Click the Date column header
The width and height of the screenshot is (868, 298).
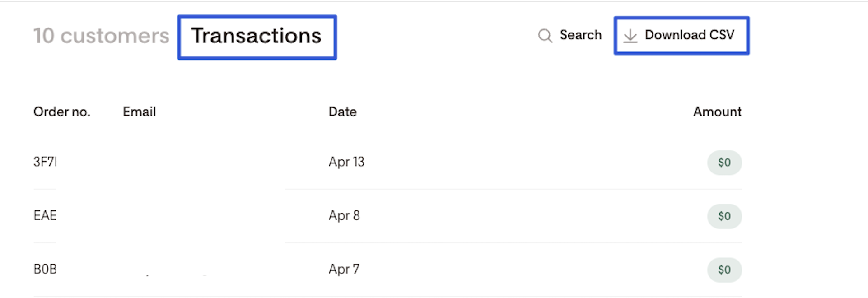pos(342,112)
